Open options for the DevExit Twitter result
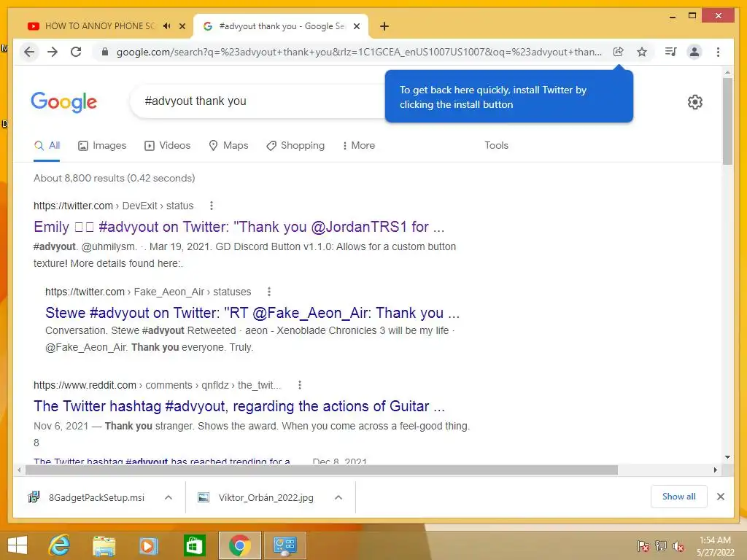The image size is (747, 560). click(x=212, y=206)
